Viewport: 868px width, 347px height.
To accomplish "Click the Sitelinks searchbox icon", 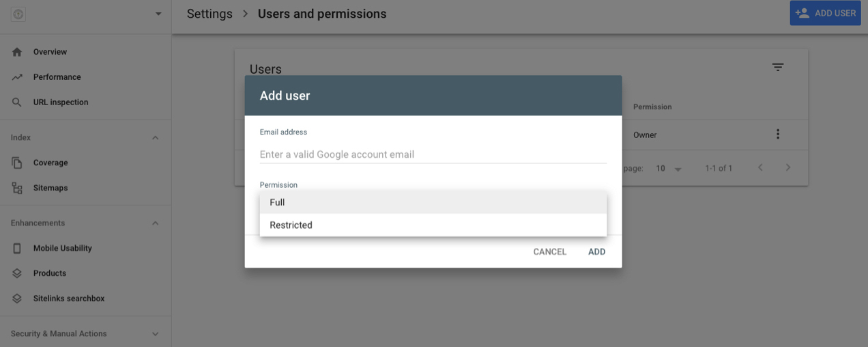I will coord(17,299).
